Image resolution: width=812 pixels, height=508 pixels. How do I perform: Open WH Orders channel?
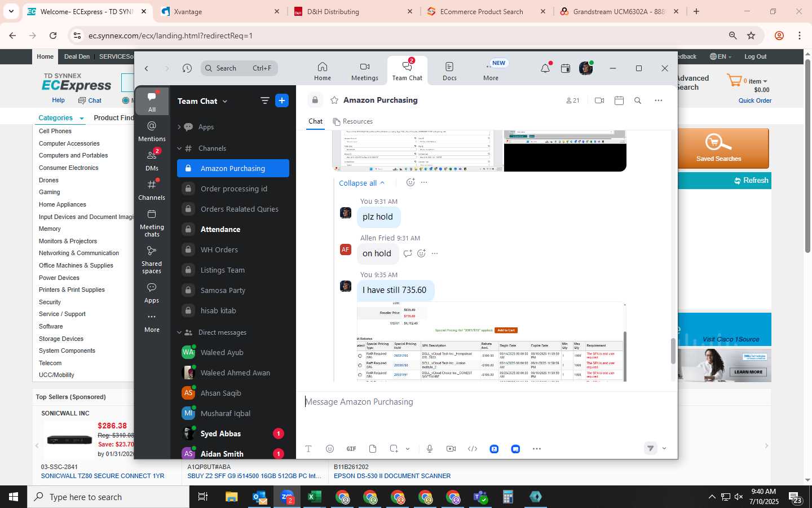coord(233,249)
